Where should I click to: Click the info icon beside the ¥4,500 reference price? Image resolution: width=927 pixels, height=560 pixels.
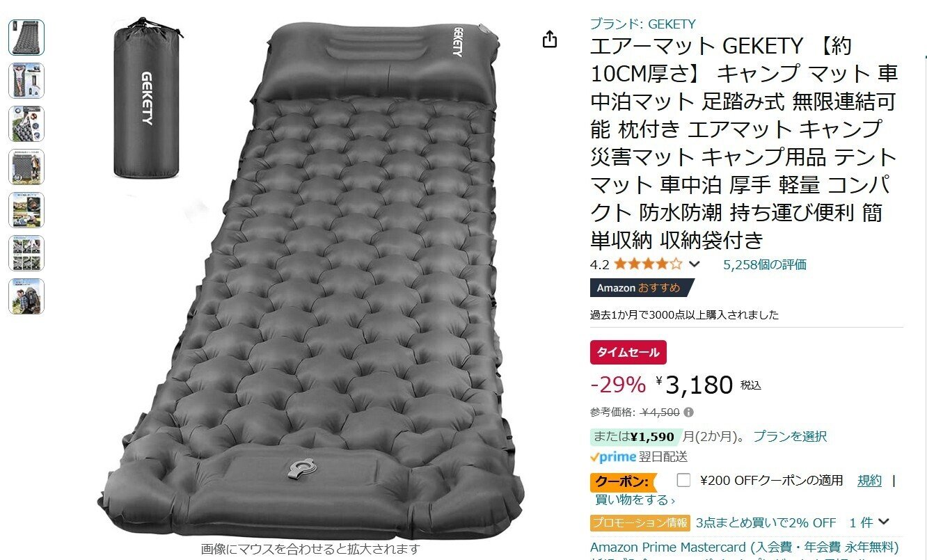[689, 412]
